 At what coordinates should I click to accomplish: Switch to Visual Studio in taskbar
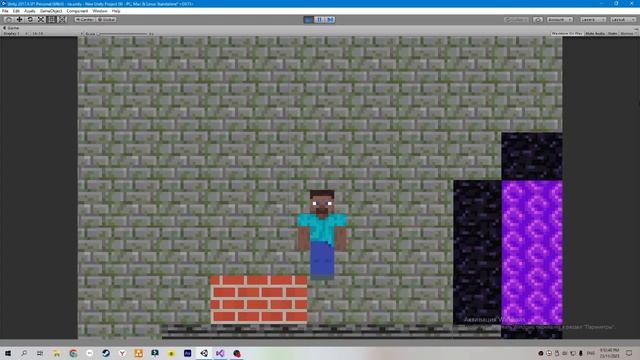click(x=220, y=353)
